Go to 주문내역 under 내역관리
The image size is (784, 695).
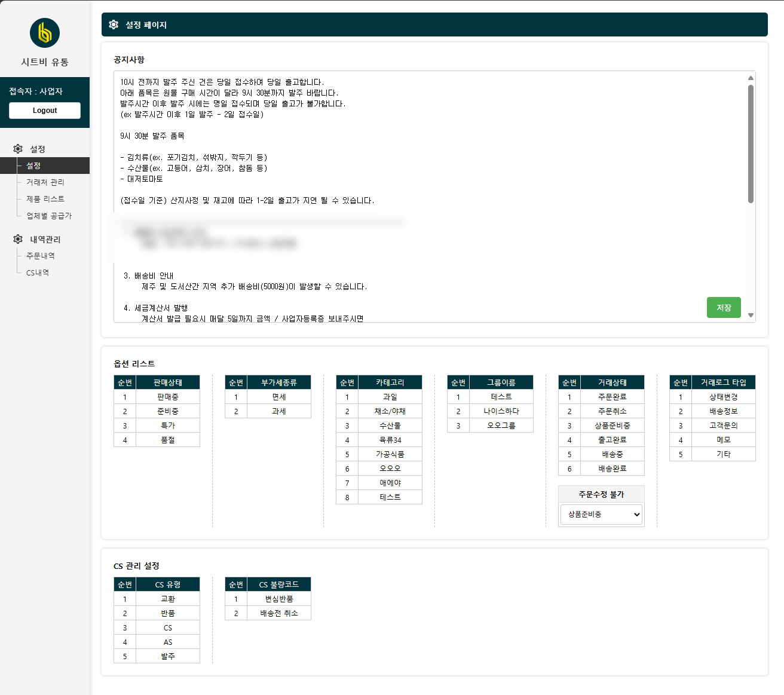[40, 256]
